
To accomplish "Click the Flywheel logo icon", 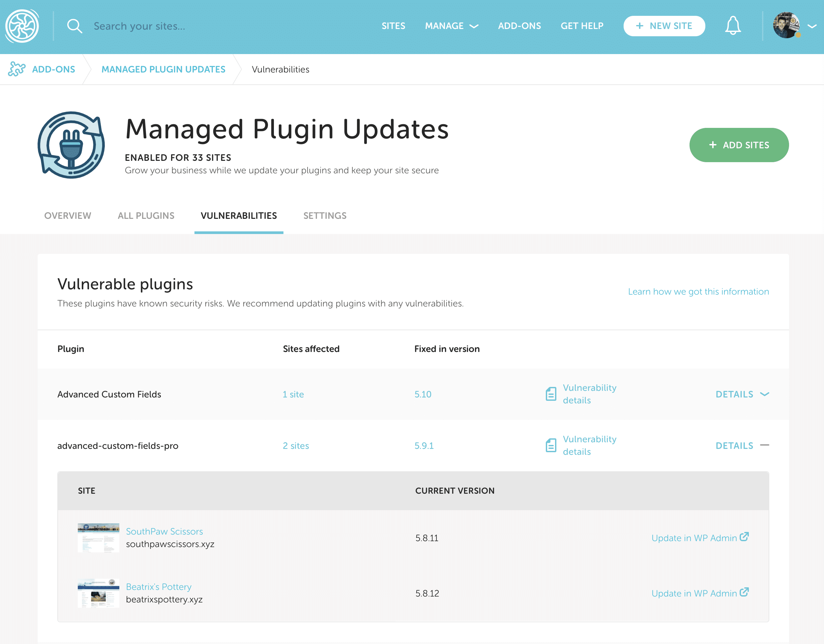I will pyautogui.click(x=22, y=26).
